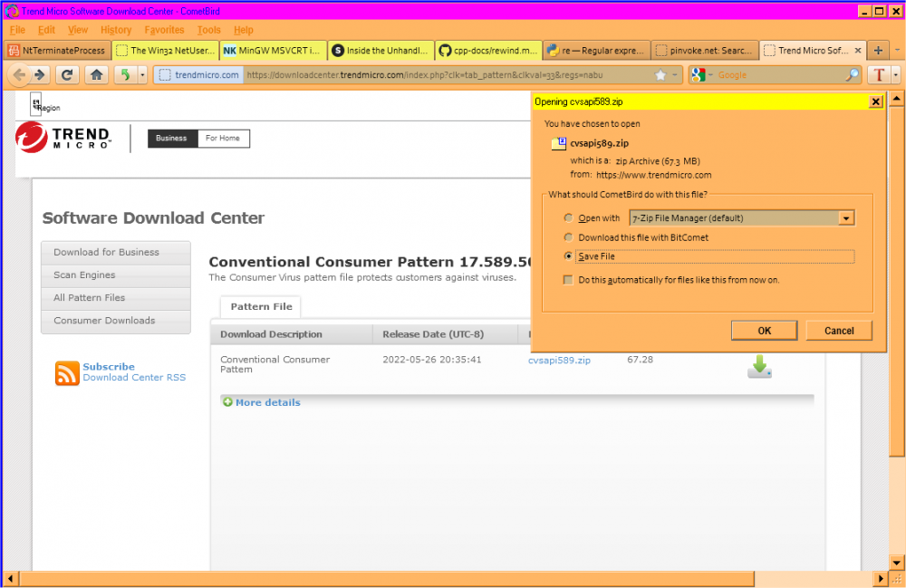Go to the browser home page icon
The height and width of the screenshot is (588, 906).
[x=96, y=75]
